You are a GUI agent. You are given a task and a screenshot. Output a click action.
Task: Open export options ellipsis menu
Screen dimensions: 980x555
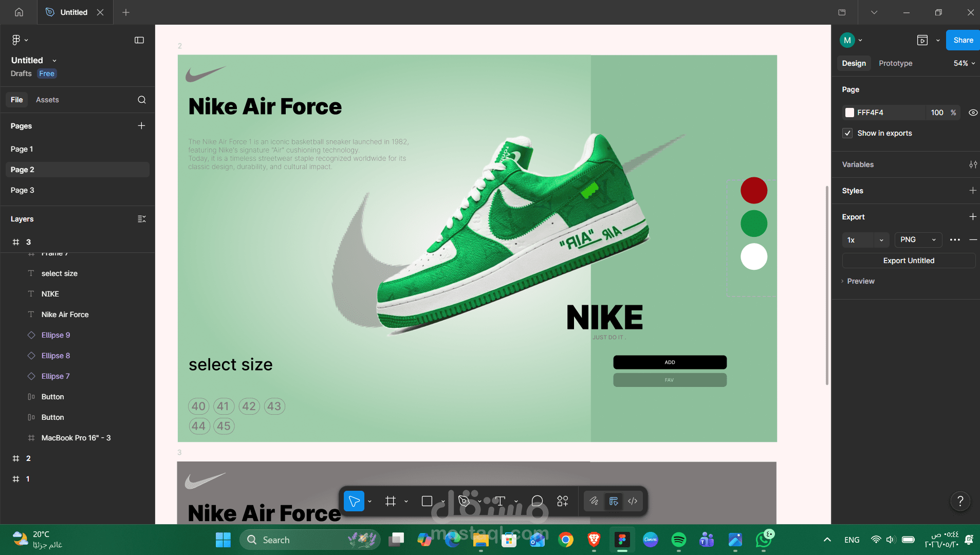955,240
